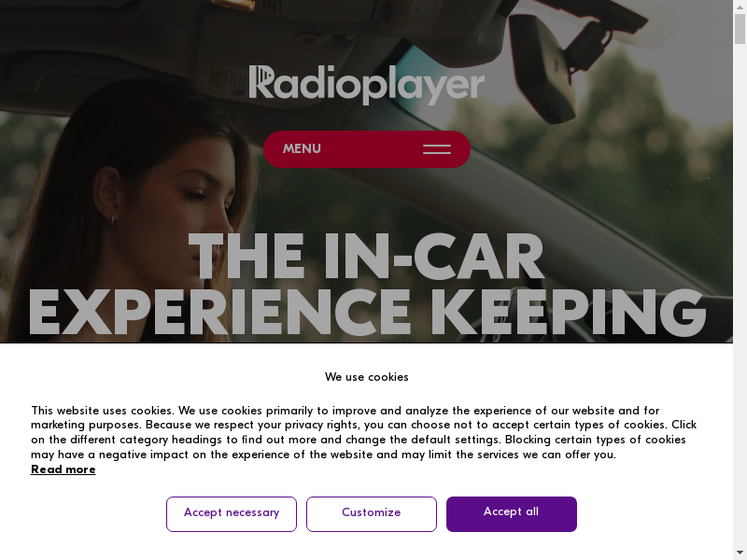This screenshot has width=747, height=560.
Task: Select the 'We use cookies' heading
Action: click(x=366, y=377)
